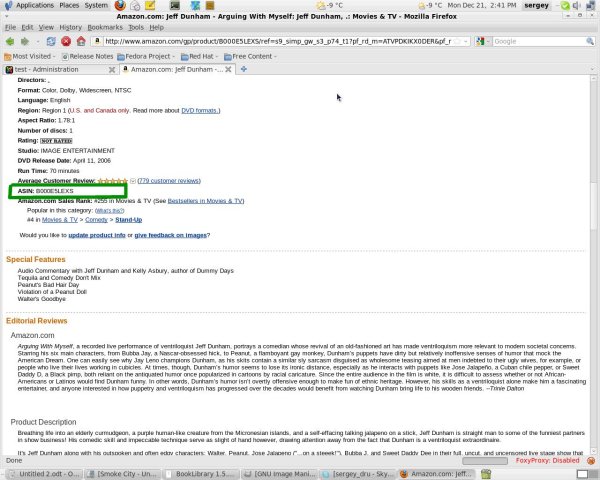The image size is (600, 480).
Task: Open the Places menu in top panel
Action: (69, 5)
